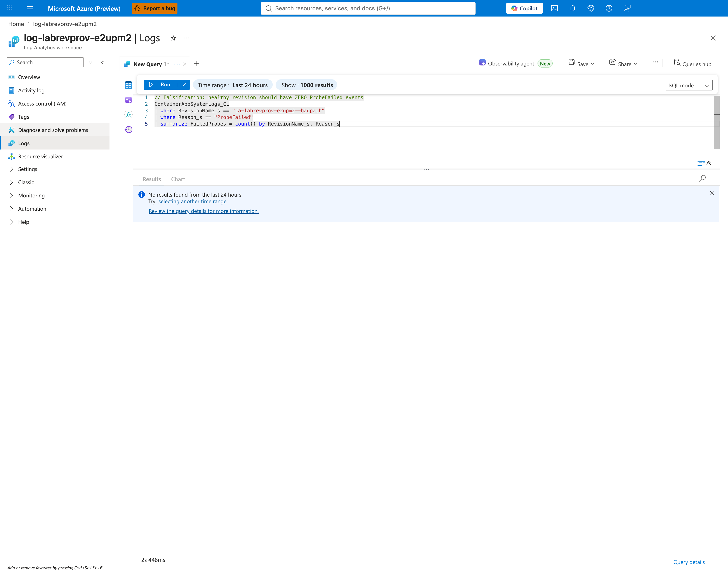Open the notifications bell

[573, 8]
